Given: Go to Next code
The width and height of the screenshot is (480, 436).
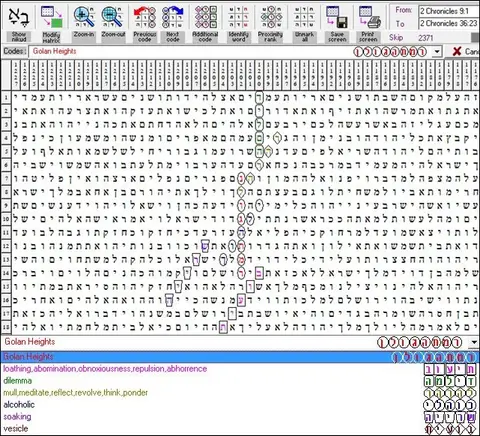Looking at the screenshot, I should click(173, 17).
